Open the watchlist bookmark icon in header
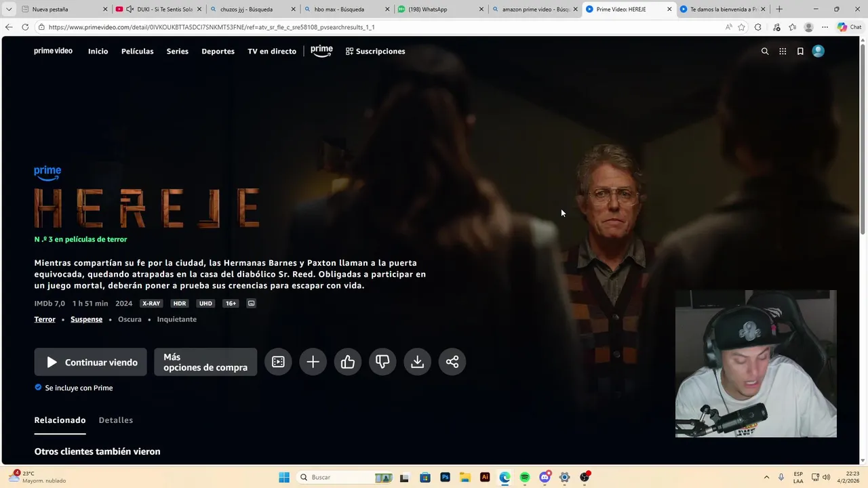Viewport: 868px width, 488px height. tap(800, 52)
